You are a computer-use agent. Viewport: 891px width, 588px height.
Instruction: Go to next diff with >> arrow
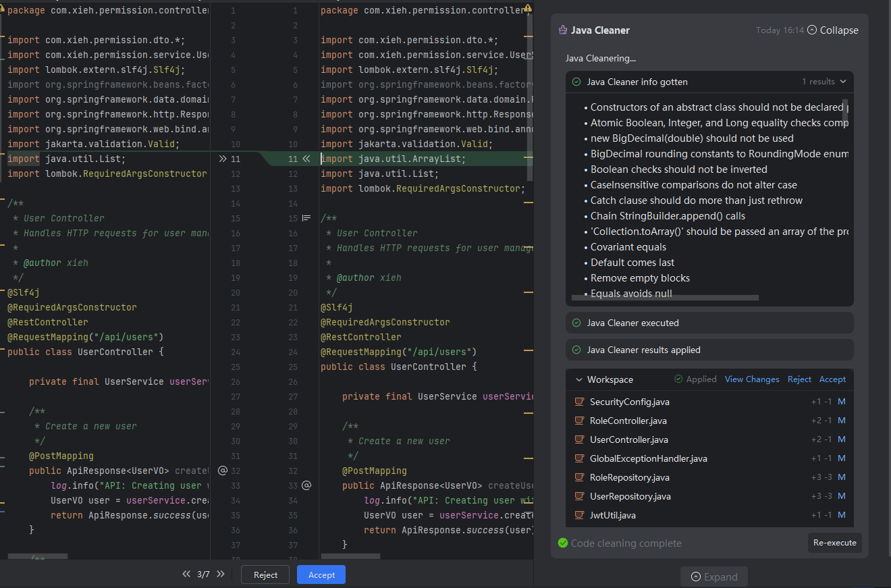221,574
